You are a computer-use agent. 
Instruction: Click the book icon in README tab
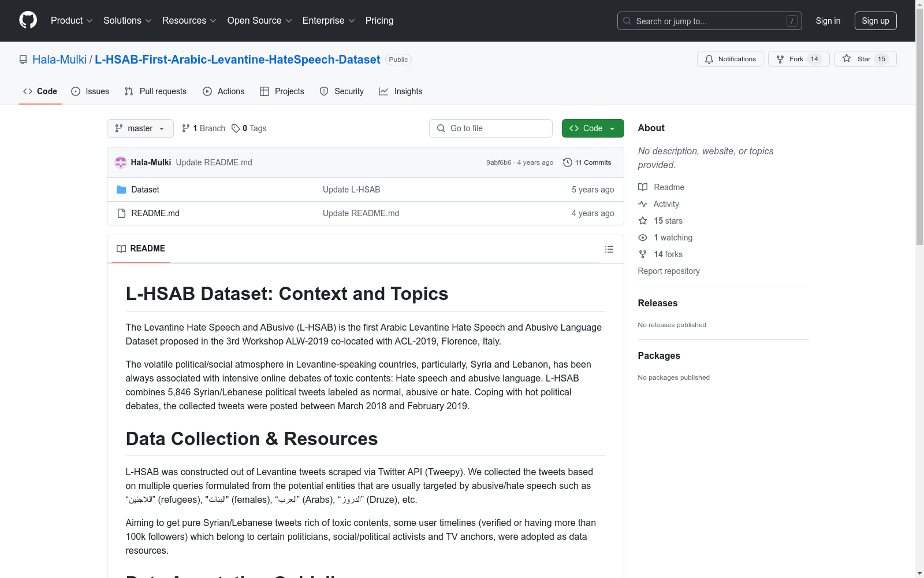coord(121,249)
